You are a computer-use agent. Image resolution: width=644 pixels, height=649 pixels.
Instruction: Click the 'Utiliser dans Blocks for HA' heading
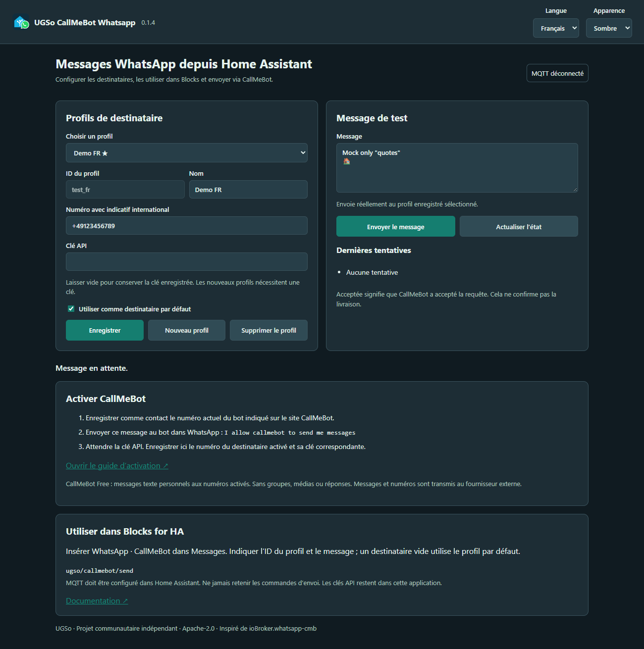coord(125,532)
